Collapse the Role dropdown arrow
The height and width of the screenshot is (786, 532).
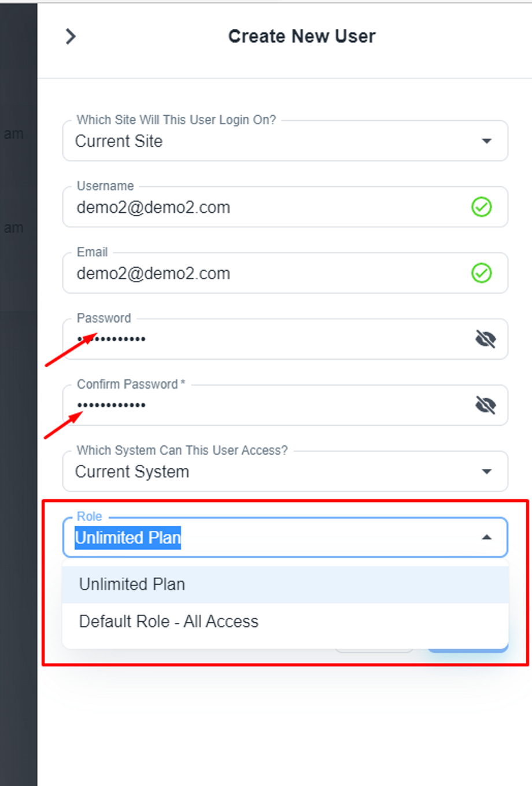487,538
